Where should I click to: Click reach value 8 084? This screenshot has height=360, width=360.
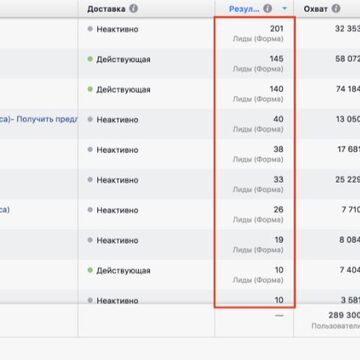coord(350,240)
